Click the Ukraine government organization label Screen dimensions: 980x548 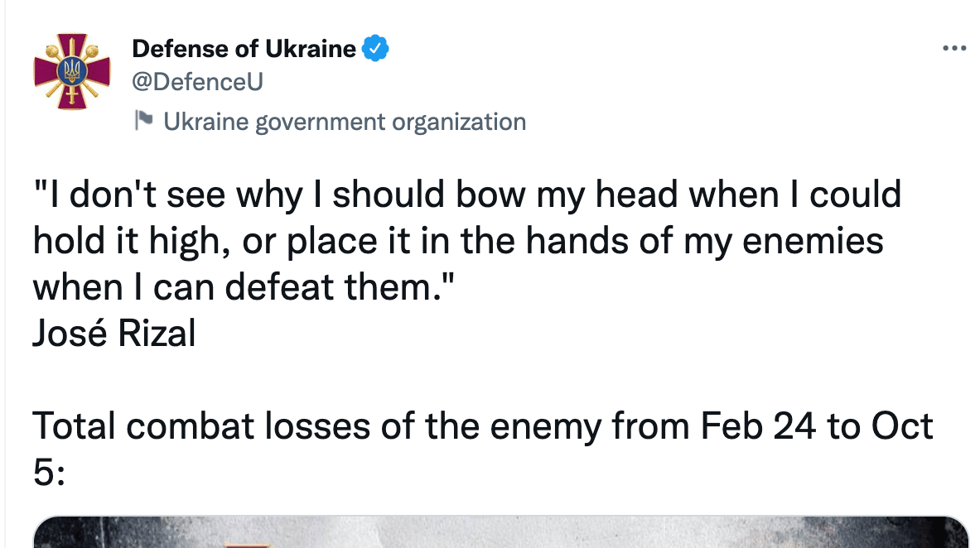coord(345,122)
